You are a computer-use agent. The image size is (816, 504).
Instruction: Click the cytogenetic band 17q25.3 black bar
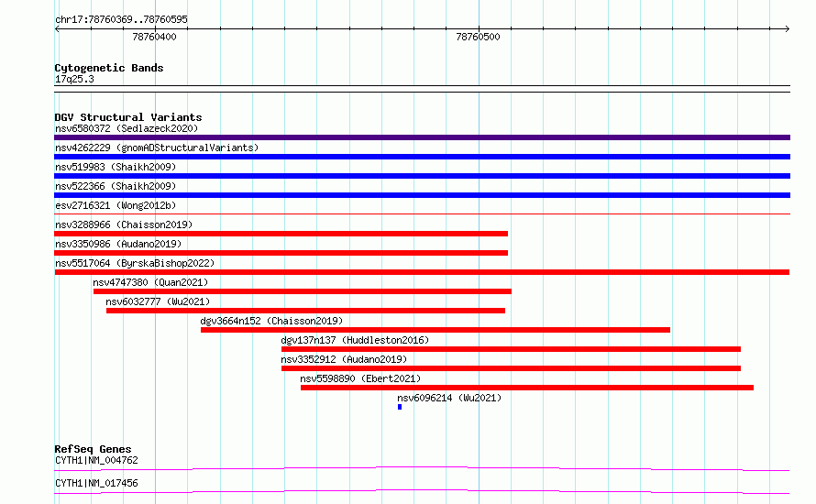(422, 89)
